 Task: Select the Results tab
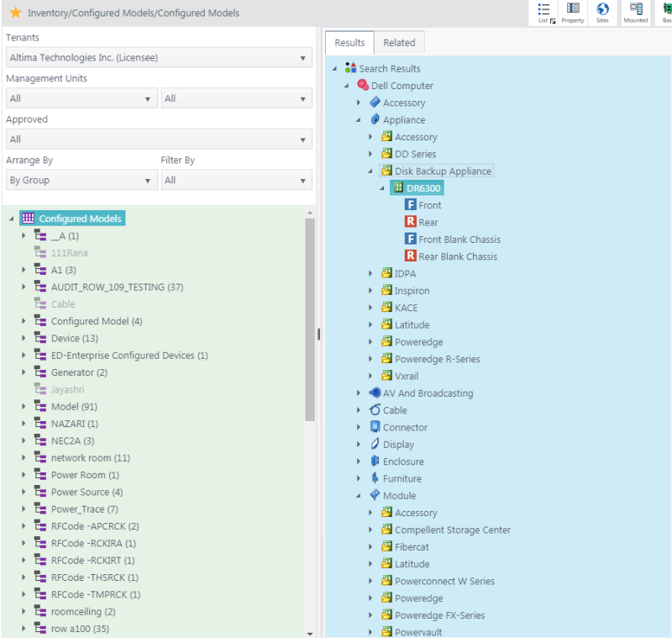pyautogui.click(x=349, y=42)
